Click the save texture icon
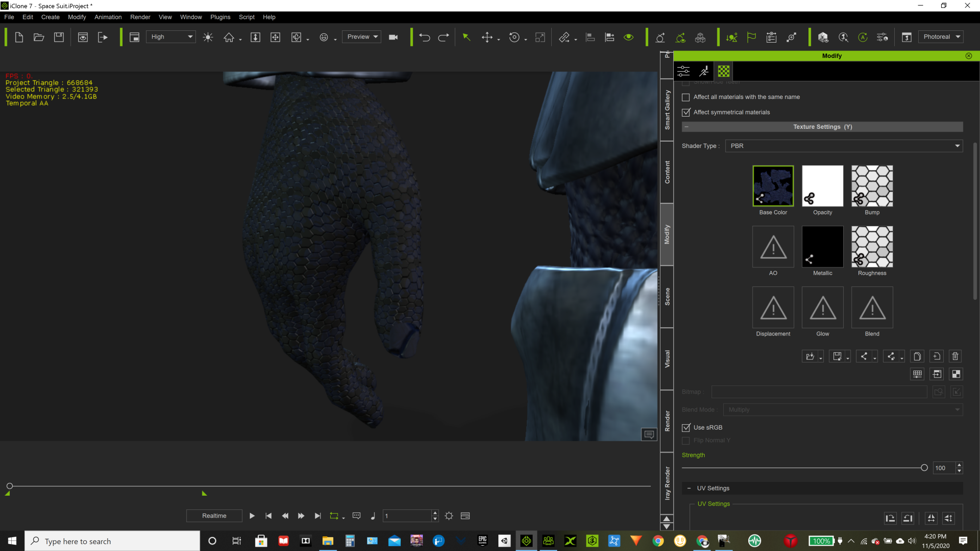 tap(837, 356)
